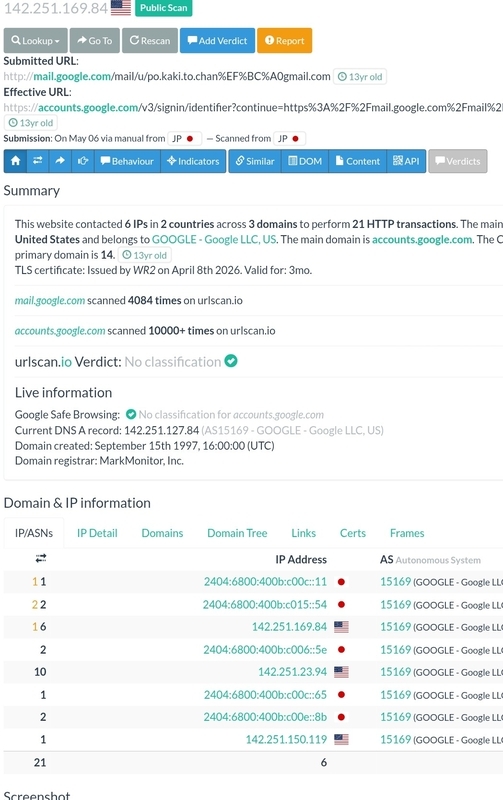Click 13yr old badge beside Submitted URL
Screen dimensions: 503x800
(x=360, y=77)
